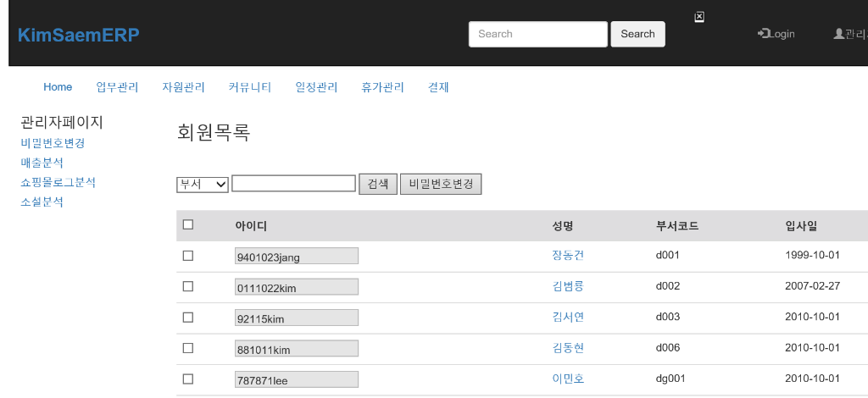
Task: Click department code d001
Action: 668,255
